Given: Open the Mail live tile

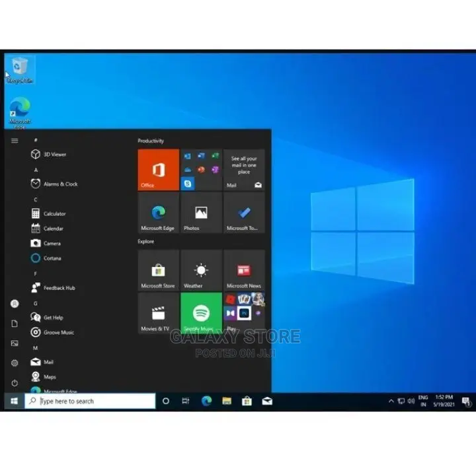Looking at the screenshot, I should (244, 170).
